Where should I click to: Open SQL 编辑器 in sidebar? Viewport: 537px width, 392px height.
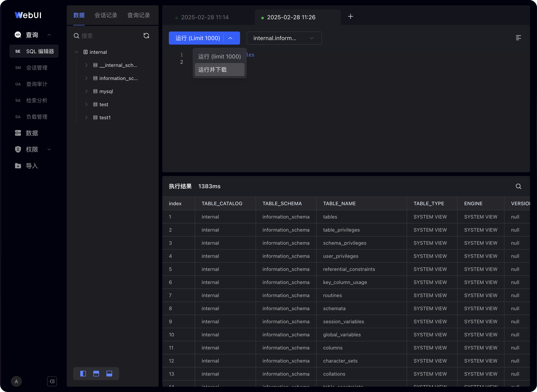[x=34, y=51]
